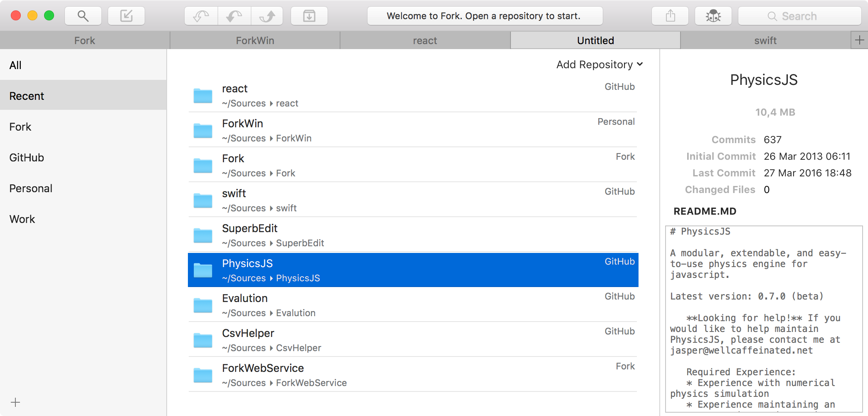Click the share/upload toolbar icon
This screenshot has height=416, width=868.
(670, 16)
